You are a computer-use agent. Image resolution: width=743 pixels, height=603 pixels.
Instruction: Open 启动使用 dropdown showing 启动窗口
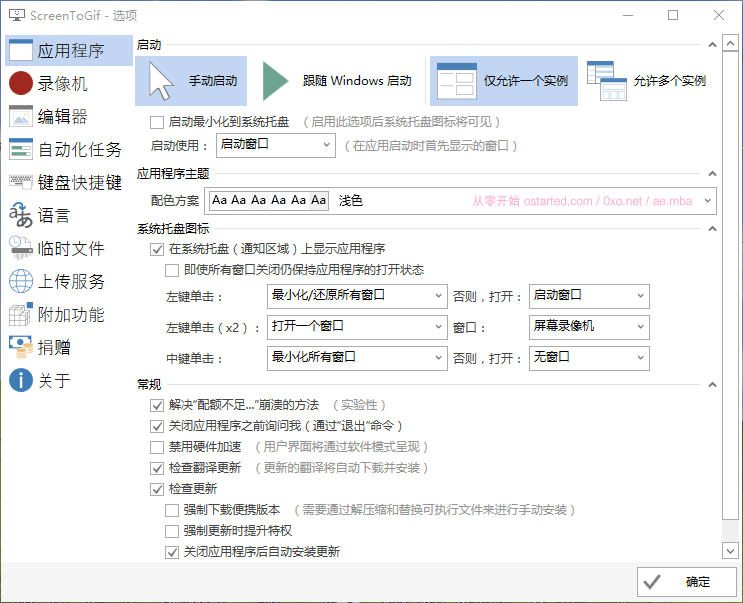(276, 145)
